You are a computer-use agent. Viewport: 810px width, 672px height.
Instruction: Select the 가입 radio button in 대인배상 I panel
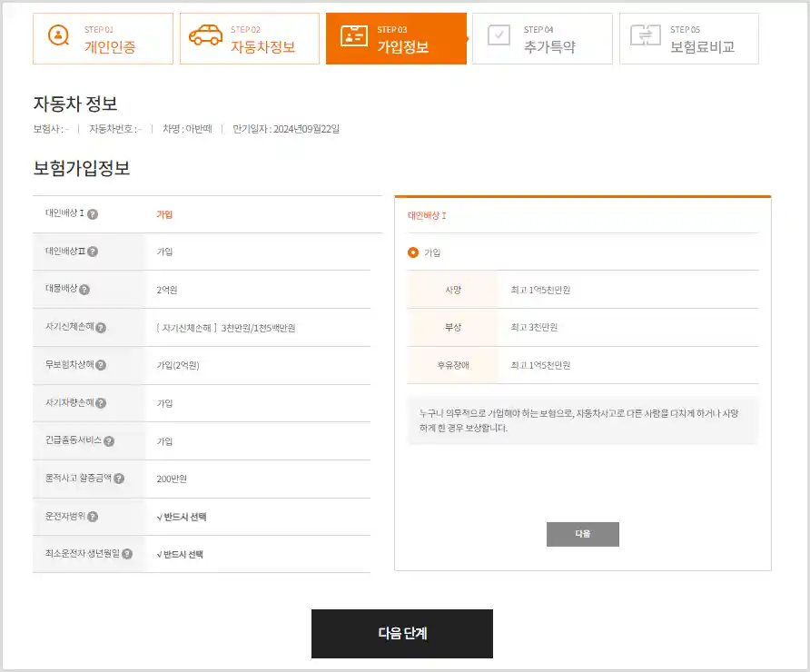point(413,252)
